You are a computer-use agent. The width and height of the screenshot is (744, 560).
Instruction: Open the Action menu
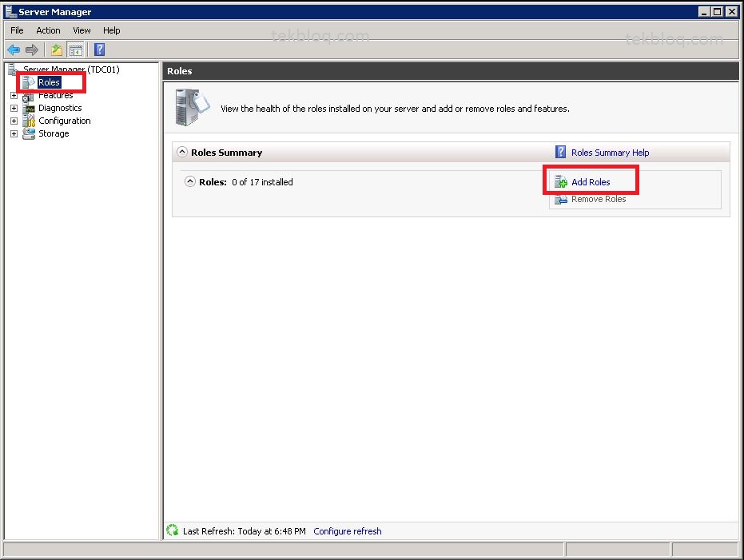coord(49,30)
